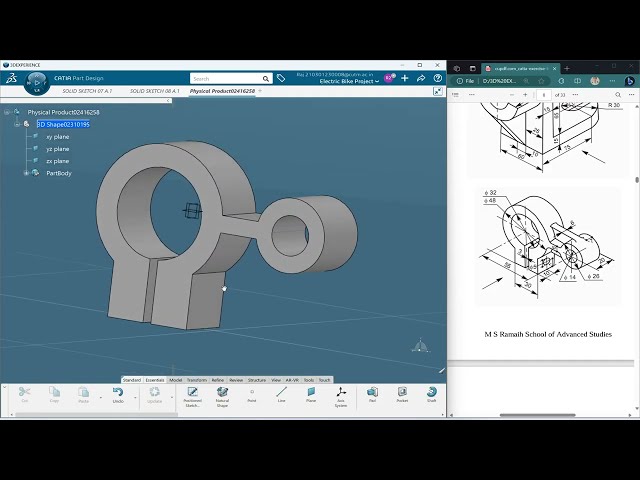The image size is (640, 480).
Task: Switch to the View tab
Action: [276, 380]
